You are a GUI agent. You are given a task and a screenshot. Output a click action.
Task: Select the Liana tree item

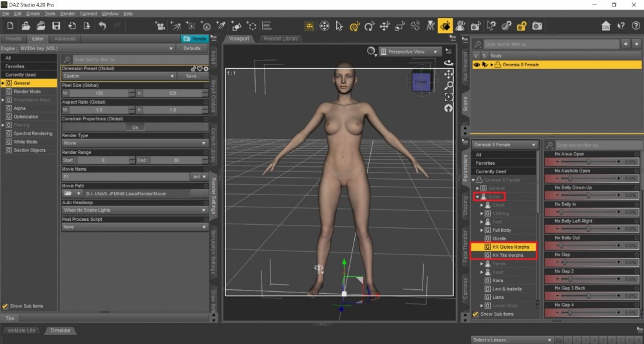click(498, 297)
